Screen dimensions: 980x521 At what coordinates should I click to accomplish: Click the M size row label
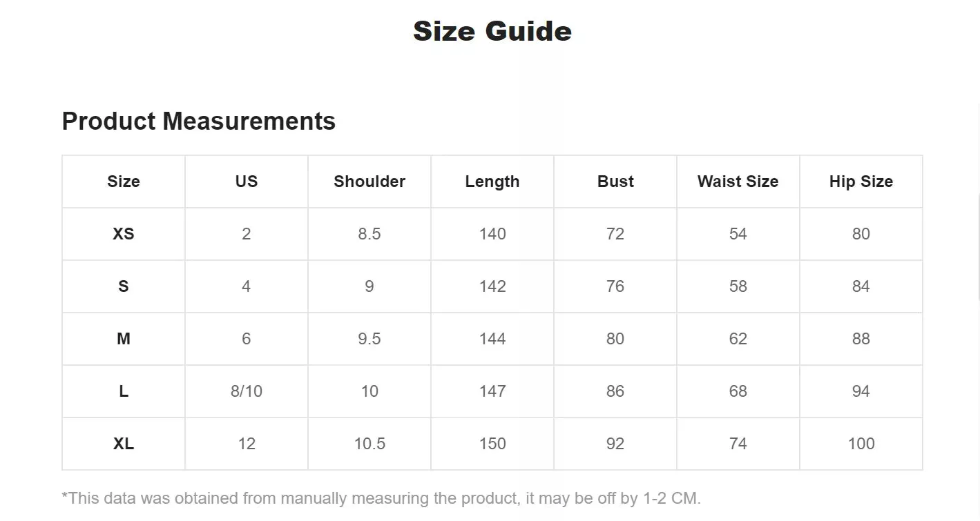coord(124,339)
